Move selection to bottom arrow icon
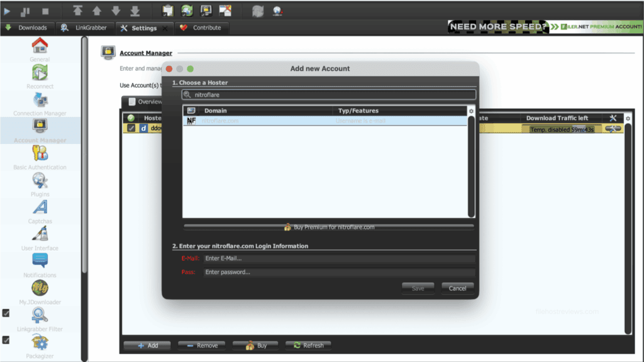 (135, 11)
